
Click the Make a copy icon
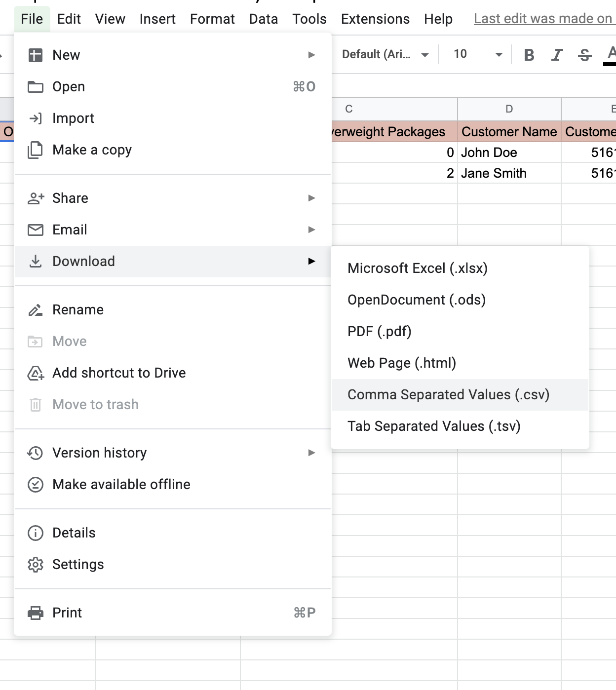click(x=36, y=150)
